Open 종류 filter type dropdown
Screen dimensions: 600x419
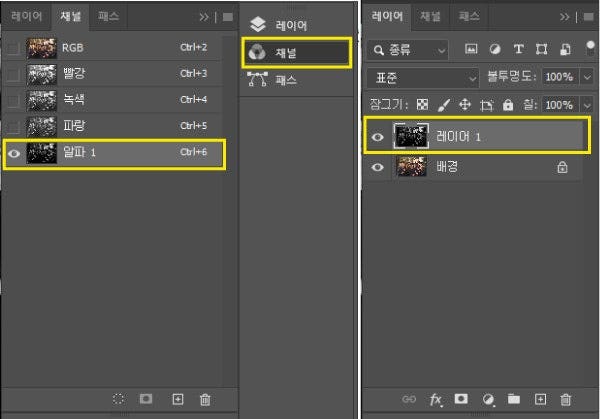[407, 50]
